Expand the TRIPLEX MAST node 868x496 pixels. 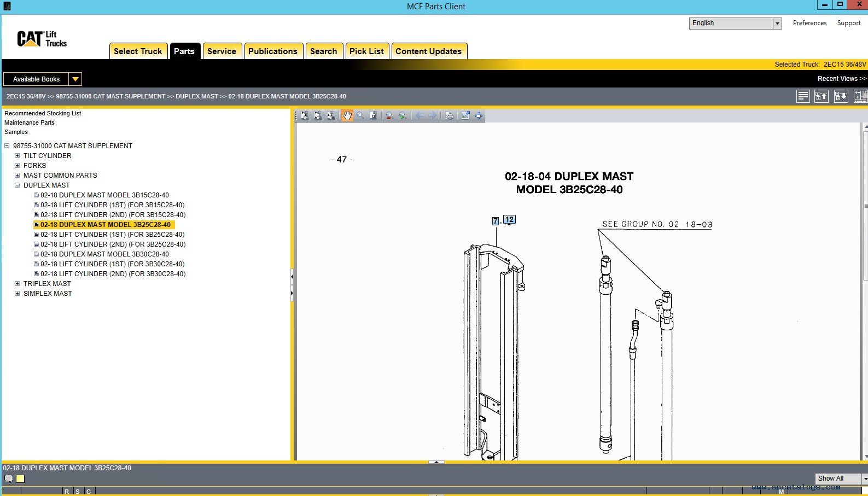[17, 284]
